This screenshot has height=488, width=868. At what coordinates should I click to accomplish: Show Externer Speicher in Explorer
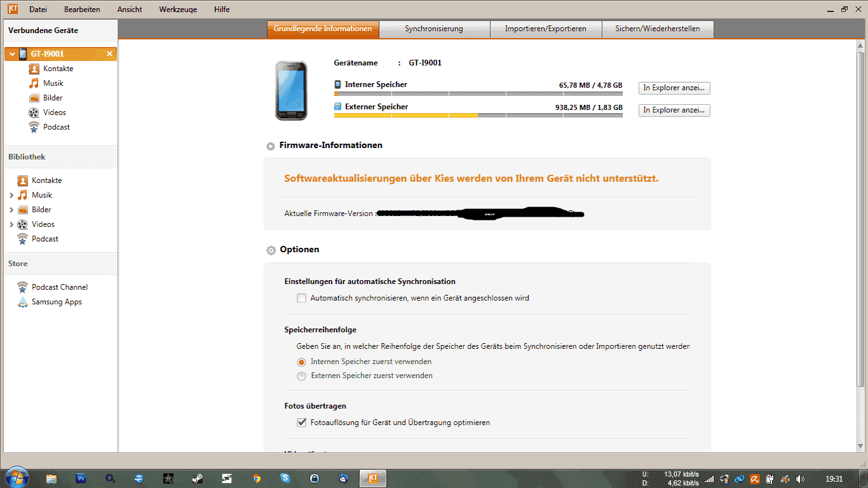[x=674, y=111]
